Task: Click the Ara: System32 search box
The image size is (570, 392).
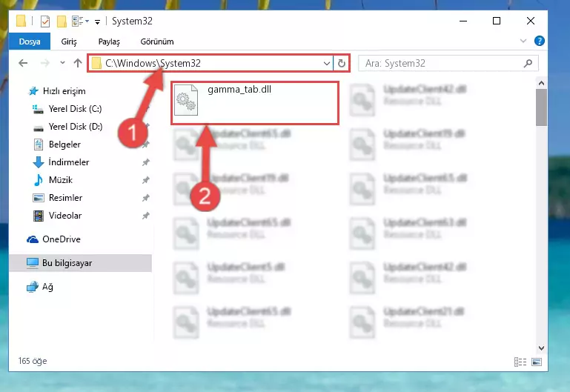Action: click(x=448, y=63)
